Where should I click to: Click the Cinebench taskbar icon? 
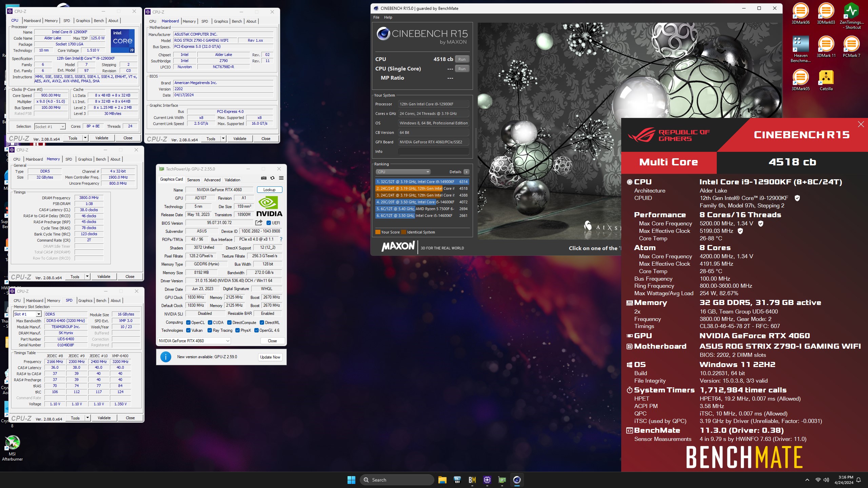click(517, 480)
